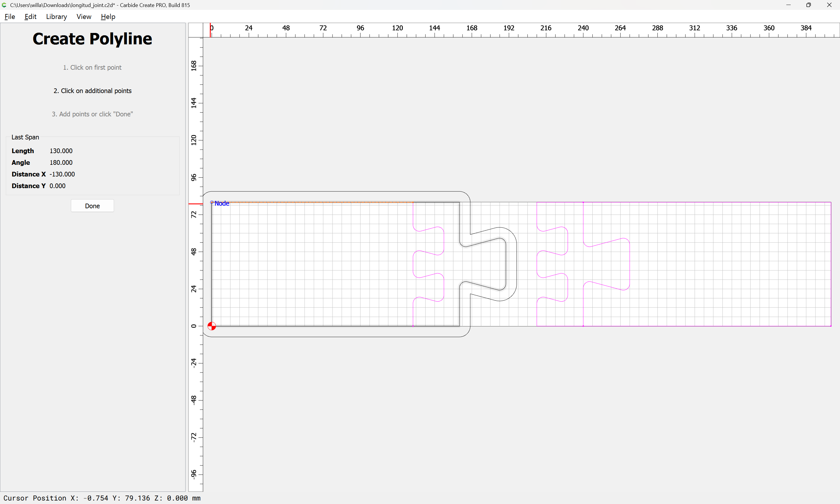Click the Angle value 180.000
Image resolution: width=840 pixels, height=504 pixels.
61,162
